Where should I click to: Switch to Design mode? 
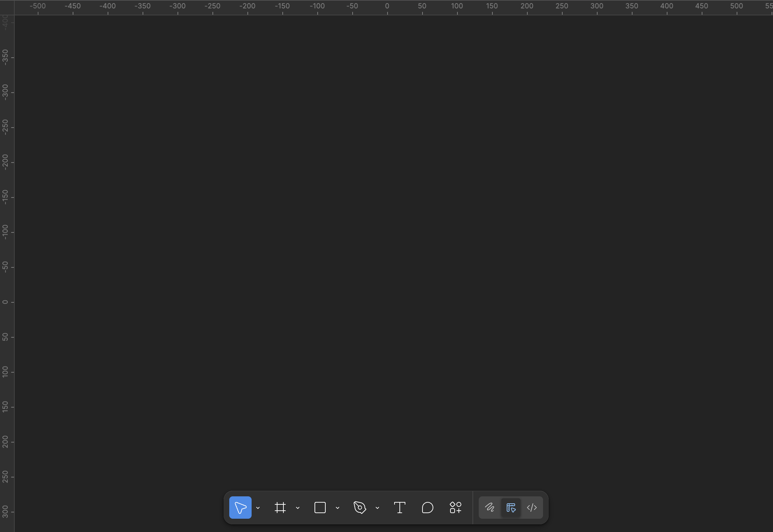tap(511, 508)
